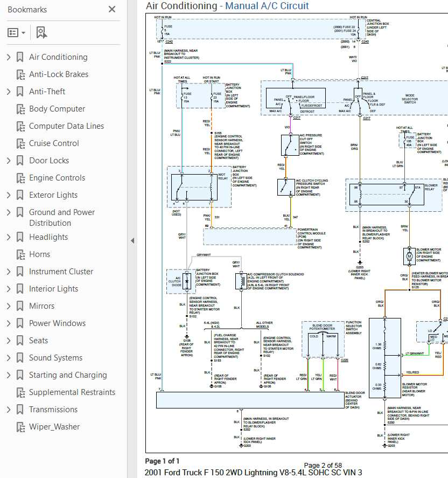Select the Starting and Charging bookmark
448x478 pixels.
[x=68, y=375]
